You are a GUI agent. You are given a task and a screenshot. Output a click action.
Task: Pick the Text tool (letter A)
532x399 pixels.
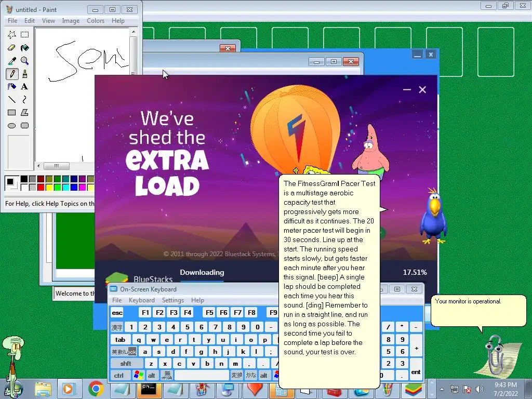tap(24, 87)
